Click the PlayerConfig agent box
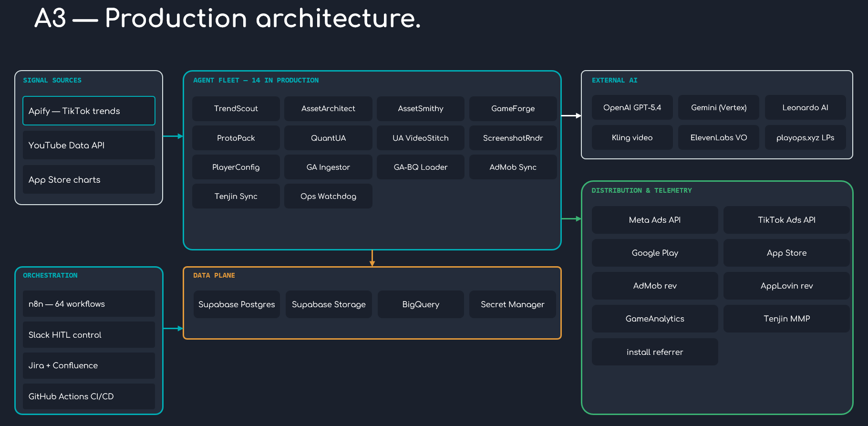Viewport: 868px width, 426px height. pyautogui.click(x=236, y=167)
